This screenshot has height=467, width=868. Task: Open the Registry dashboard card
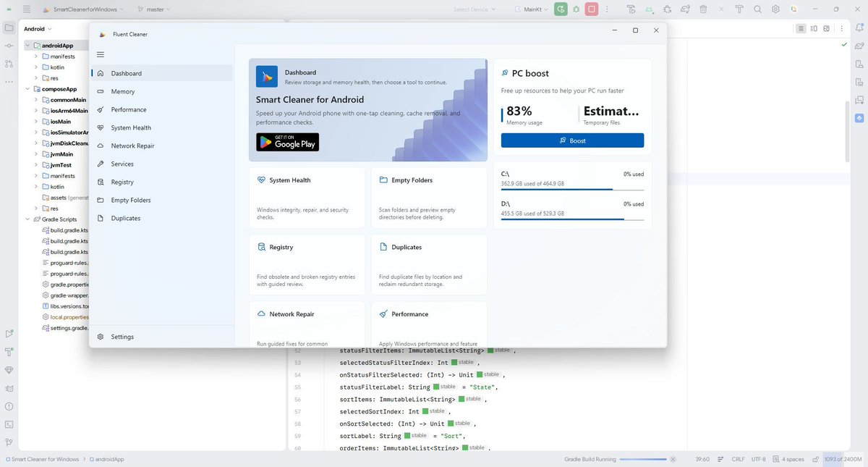307,264
